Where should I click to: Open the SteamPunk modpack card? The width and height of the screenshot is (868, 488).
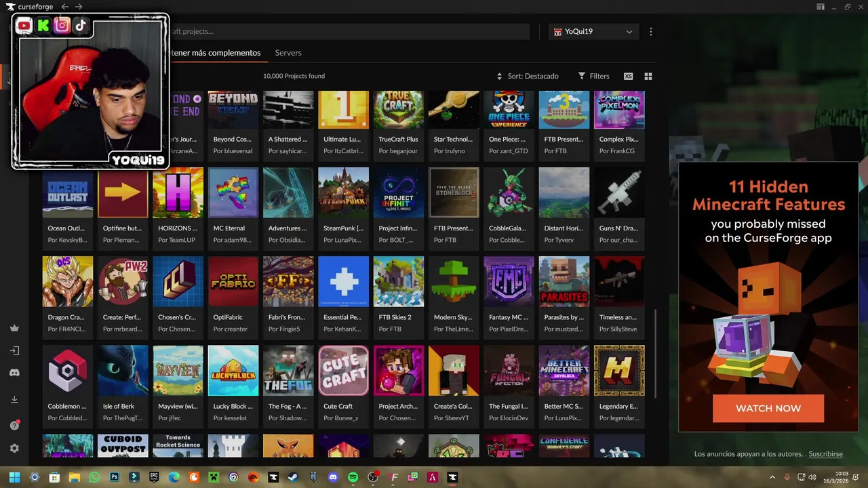click(344, 208)
